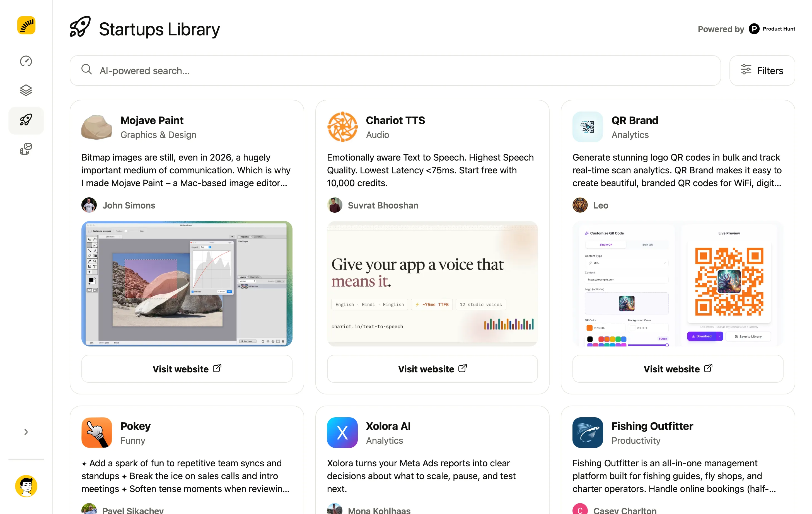The image size is (812, 514).
Task: Click the Graphics & Design category label
Action: [158, 135]
